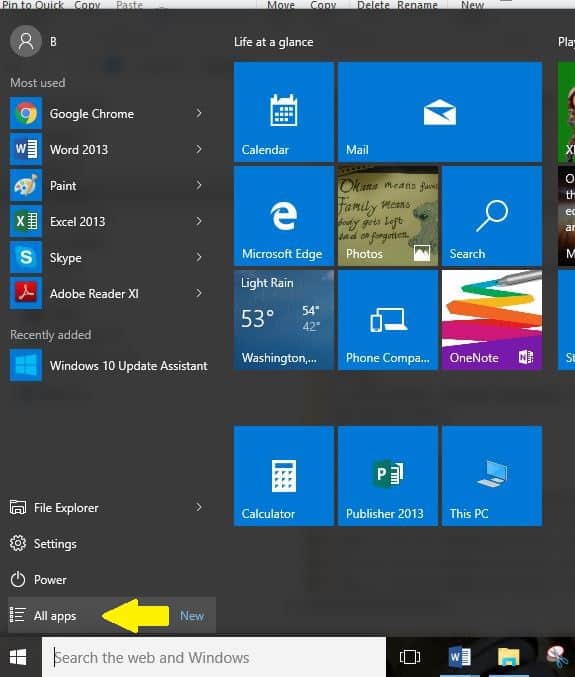Expand Excel 2013 jump list arrow
The image size is (575, 677).
(199, 221)
